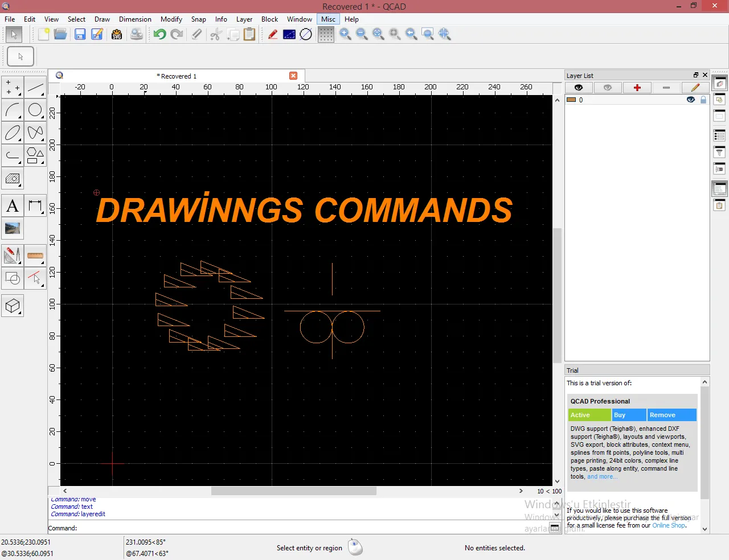Open the polyline drawing tools
Image resolution: width=729 pixels, height=560 pixels.
(13, 155)
